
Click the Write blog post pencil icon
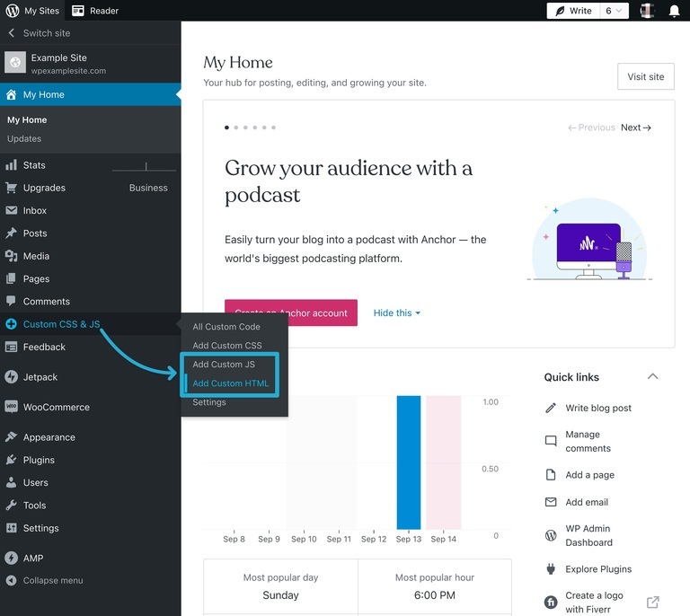[x=551, y=408]
